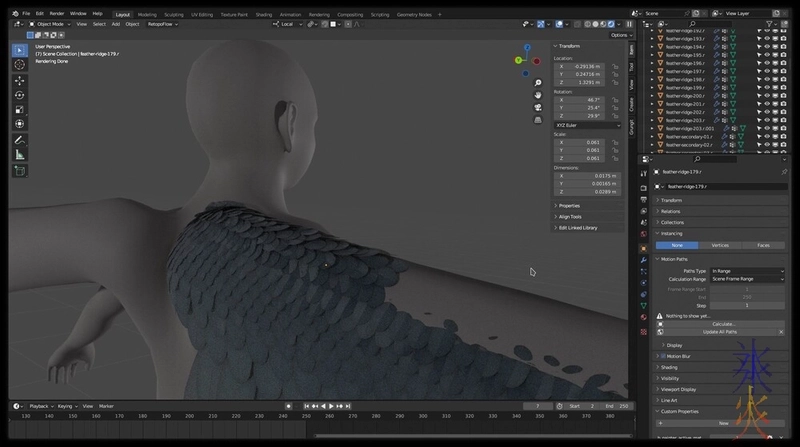Viewport: 800px width, 447px height.
Task: Click the zoom magnifier viewport icon
Action: pos(538,83)
